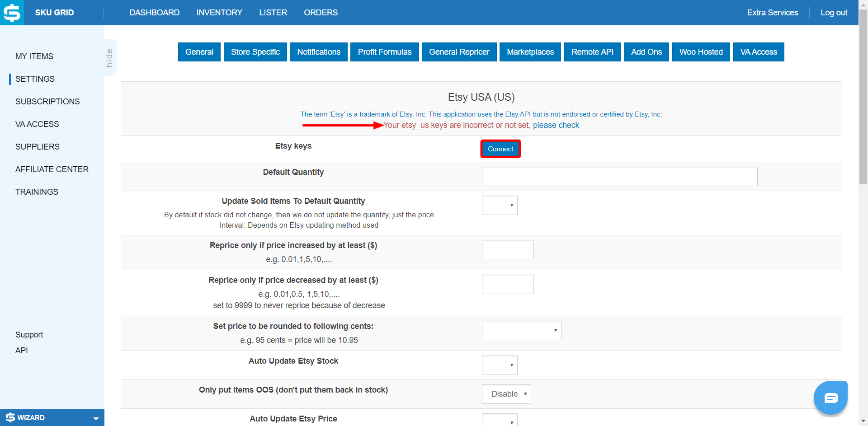Open the Auto Update Etsy Stock dropdown
The image size is (868, 426).
coord(500,365)
